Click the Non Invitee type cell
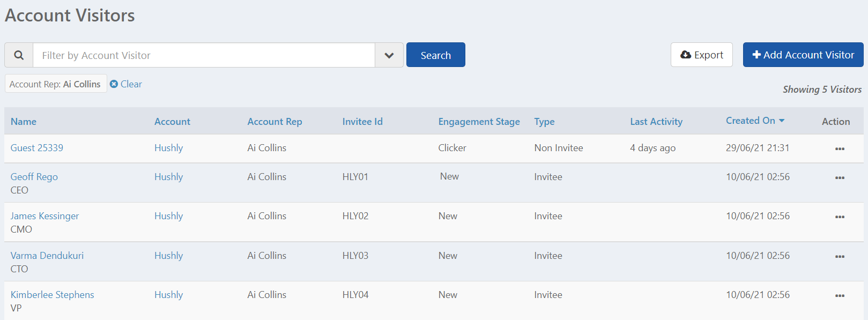Screen dimensions: 868x320 (558, 148)
